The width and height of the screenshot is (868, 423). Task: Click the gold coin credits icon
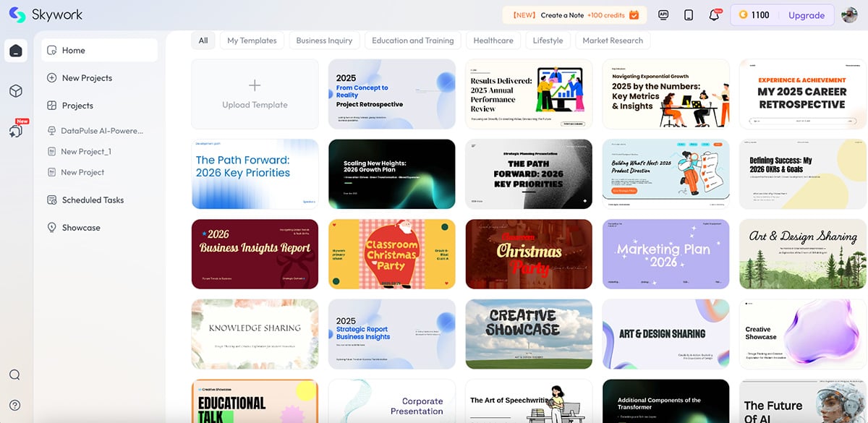tap(744, 14)
